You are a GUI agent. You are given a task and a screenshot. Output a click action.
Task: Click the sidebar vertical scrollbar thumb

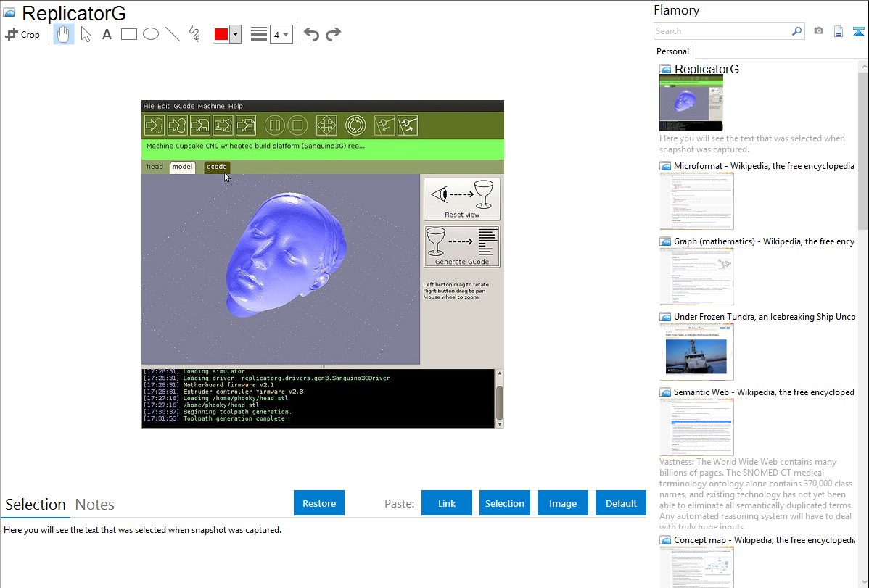863,150
